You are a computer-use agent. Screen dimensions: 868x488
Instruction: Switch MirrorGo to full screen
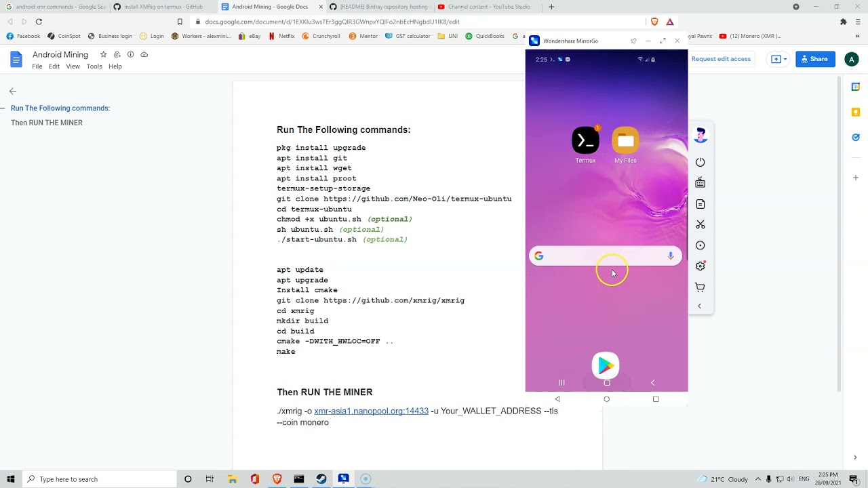pos(663,41)
